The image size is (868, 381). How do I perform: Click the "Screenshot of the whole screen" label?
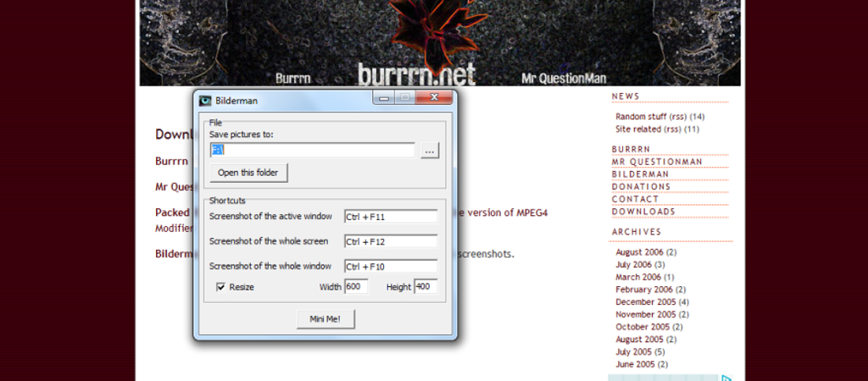269,241
